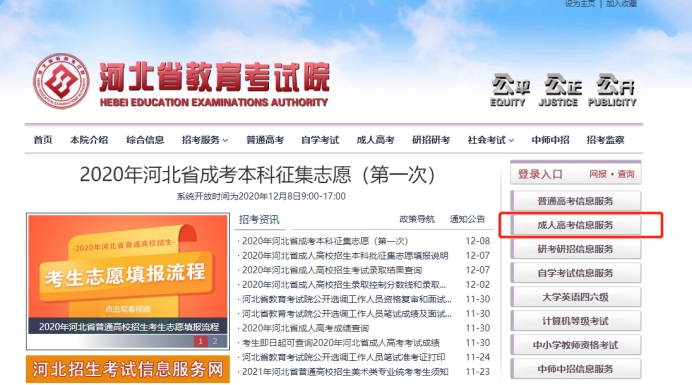Expand the 社会考试 dropdown menu
The image size is (692, 385).
click(491, 140)
